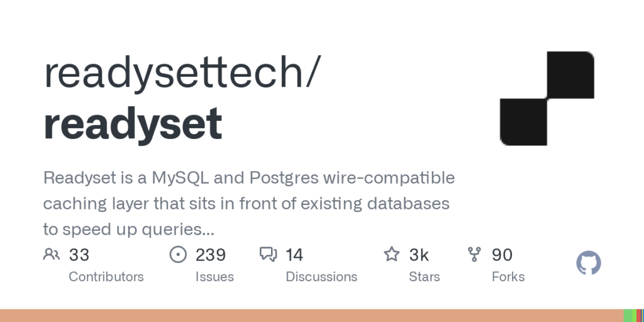
Task: Click the Issues circle-dot icon
Action: (x=179, y=255)
